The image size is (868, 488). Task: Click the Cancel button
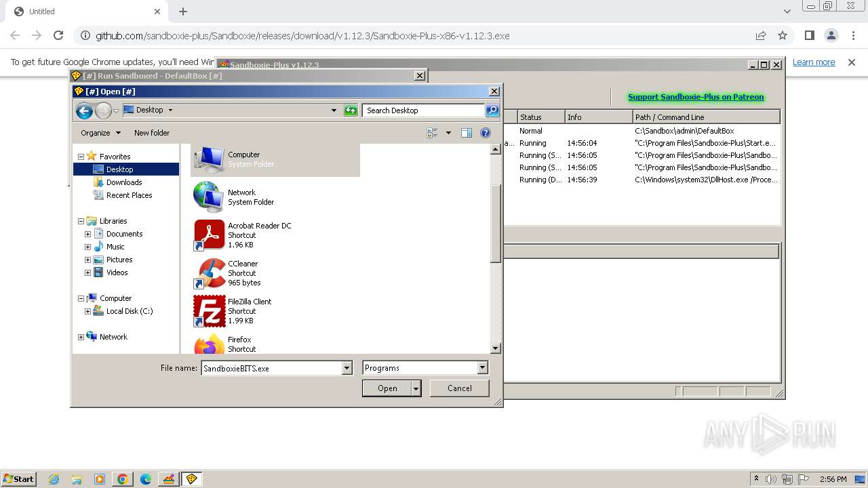click(x=460, y=388)
